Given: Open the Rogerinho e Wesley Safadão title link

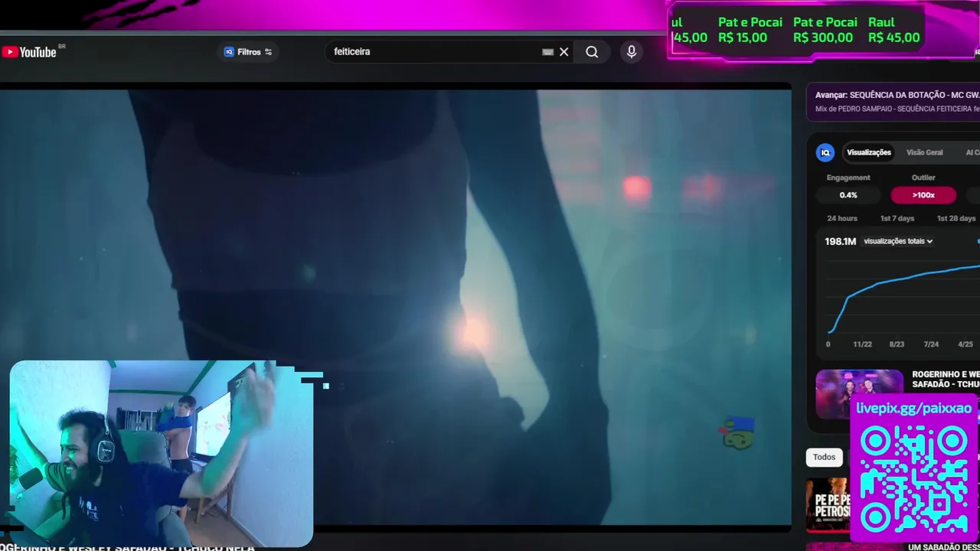Looking at the screenshot, I should [x=946, y=379].
